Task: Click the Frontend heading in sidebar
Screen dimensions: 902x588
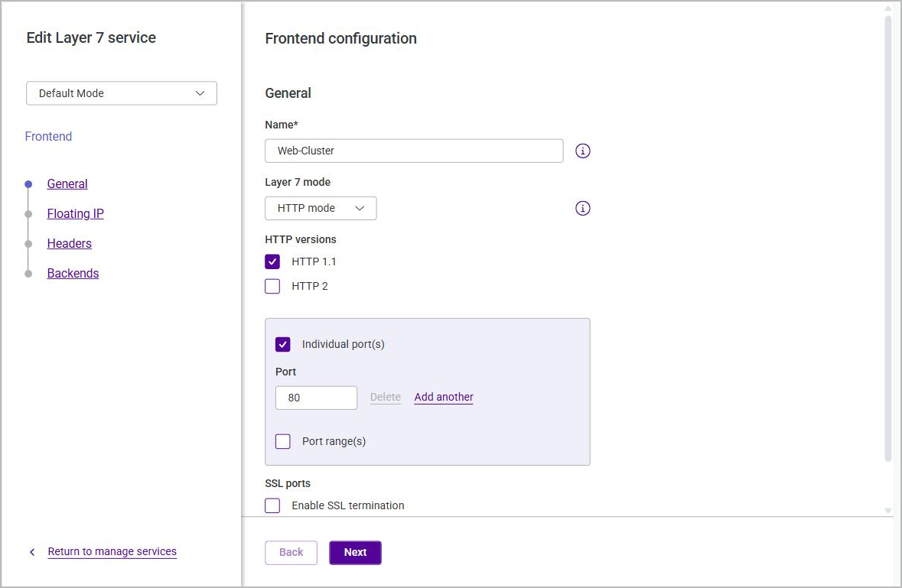Action: (x=48, y=137)
